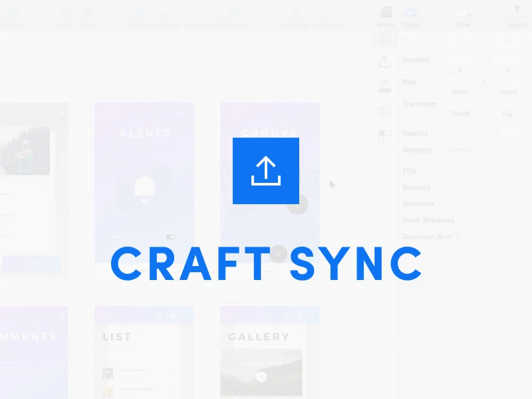Click the Borders section label
The height and width of the screenshot is (399, 532).
click(x=416, y=188)
